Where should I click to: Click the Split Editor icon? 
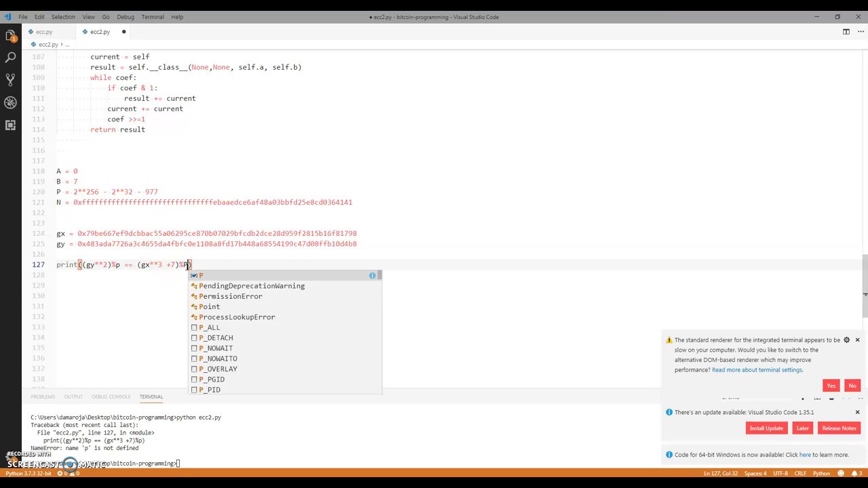click(846, 32)
